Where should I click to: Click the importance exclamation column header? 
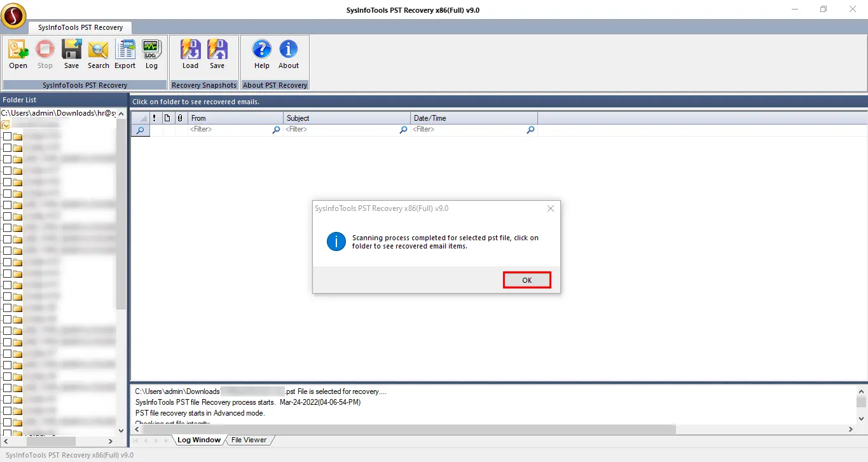(x=155, y=118)
